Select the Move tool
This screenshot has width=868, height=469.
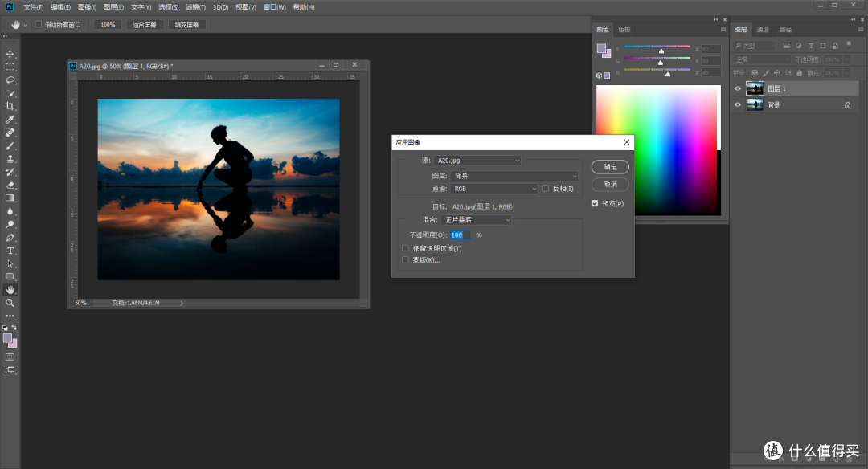click(10, 54)
